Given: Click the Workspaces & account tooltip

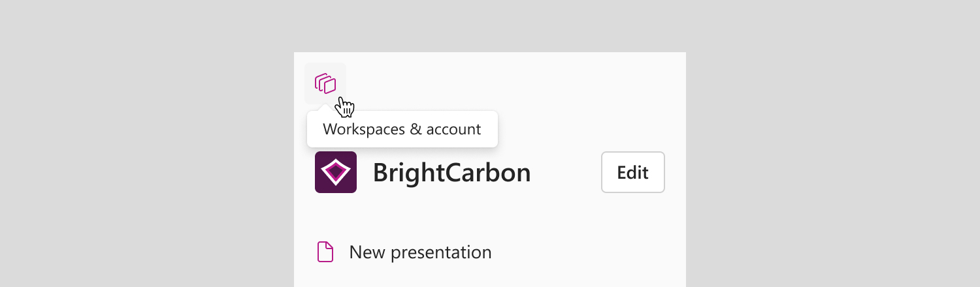Looking at the screenshot, I should pos(402,129).
